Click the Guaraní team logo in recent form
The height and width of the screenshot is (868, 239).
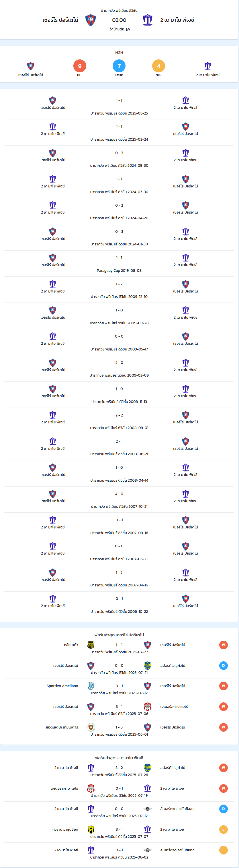(91, 829)
